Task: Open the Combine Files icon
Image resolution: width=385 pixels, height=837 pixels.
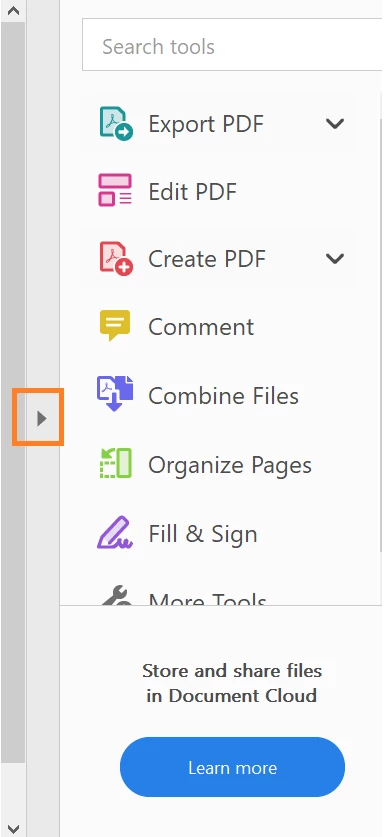Action: coord(115,393)
